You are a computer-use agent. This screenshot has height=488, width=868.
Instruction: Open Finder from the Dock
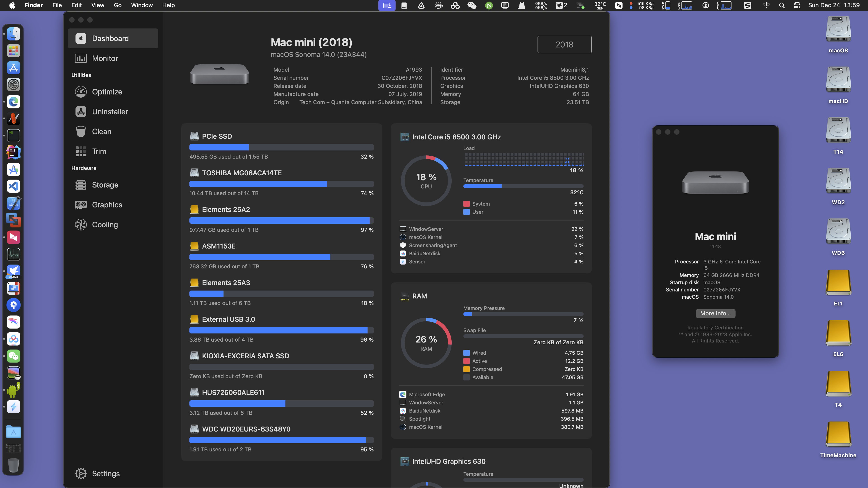click(x=14, y=34)
